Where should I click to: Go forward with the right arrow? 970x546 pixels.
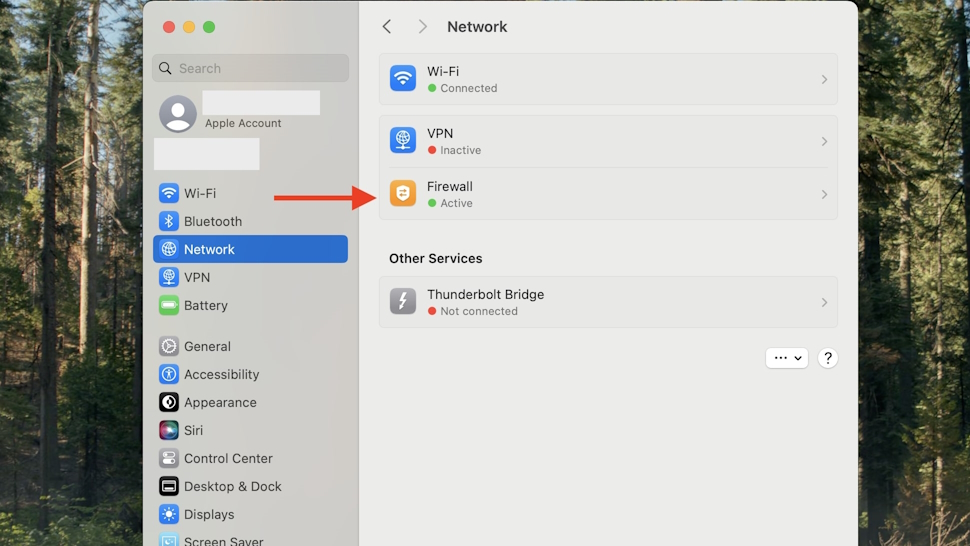coord(423,27)
